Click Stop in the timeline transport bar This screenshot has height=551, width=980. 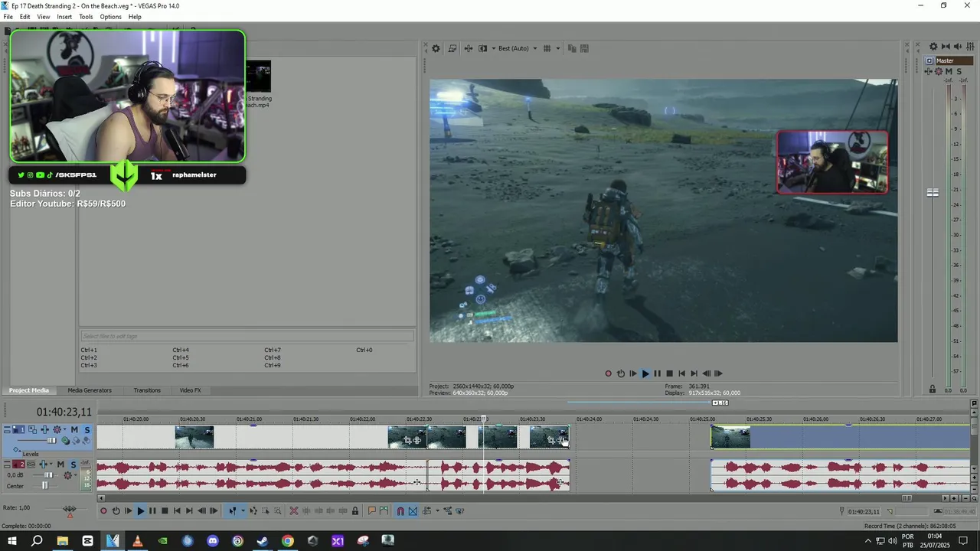click(x=165, y=510)
